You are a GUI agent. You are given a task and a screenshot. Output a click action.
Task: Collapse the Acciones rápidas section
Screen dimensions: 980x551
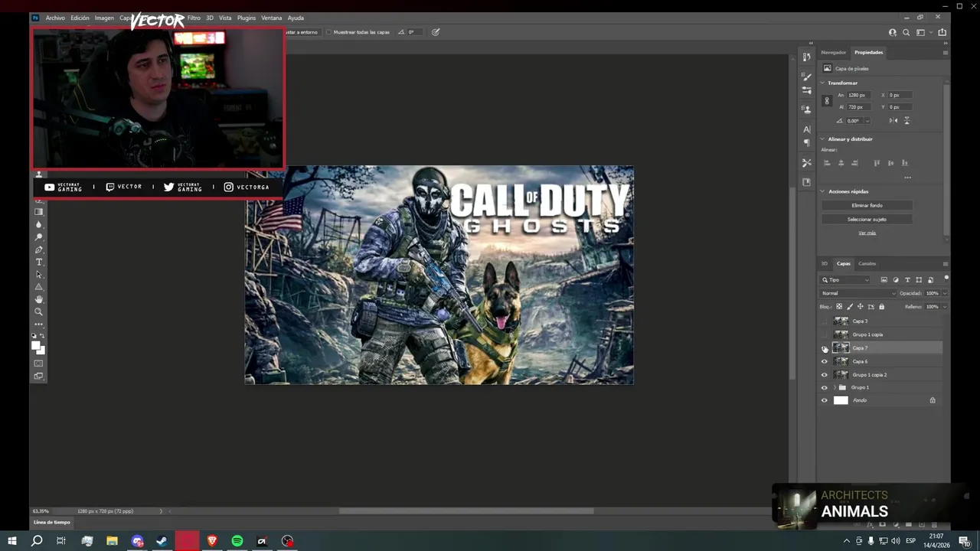[823, 191]
